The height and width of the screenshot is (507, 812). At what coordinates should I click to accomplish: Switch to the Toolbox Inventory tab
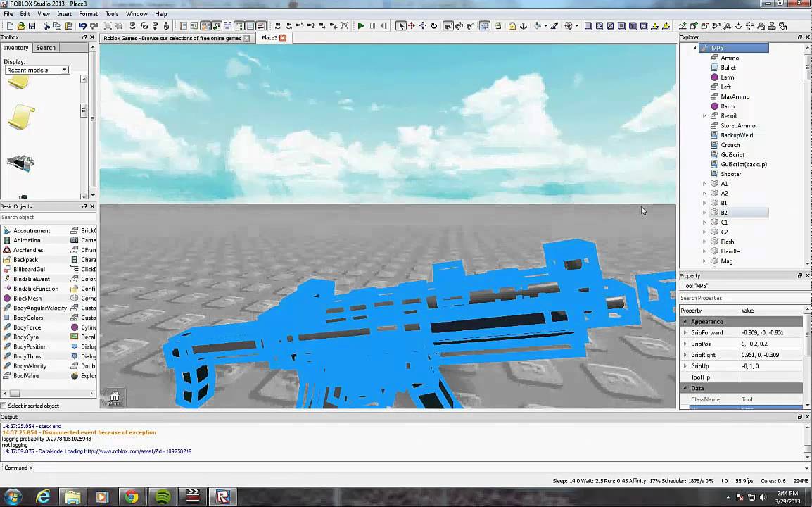coord(16,48)
